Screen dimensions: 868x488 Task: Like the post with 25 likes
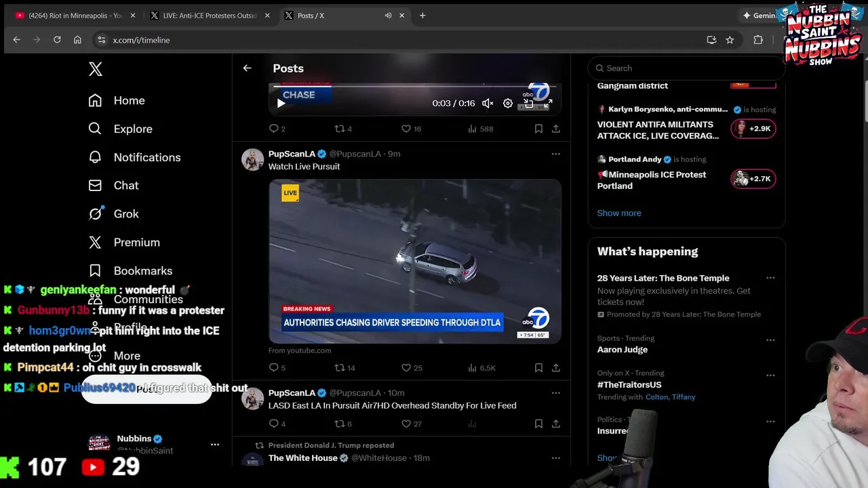pos(411,368)
